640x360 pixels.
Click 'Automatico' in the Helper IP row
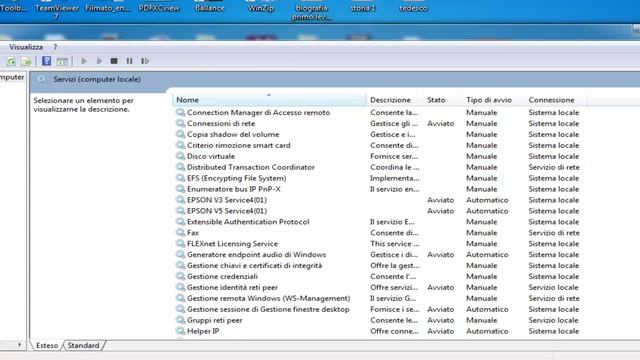tap(487, 331)
